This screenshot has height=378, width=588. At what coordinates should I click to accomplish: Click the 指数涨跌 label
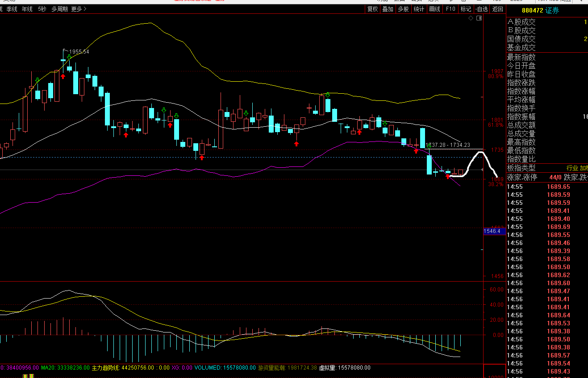521,83
